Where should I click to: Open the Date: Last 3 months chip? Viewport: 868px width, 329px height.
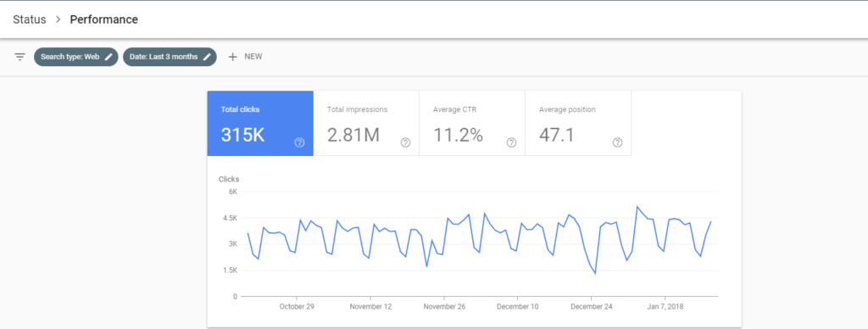(170, 57)
